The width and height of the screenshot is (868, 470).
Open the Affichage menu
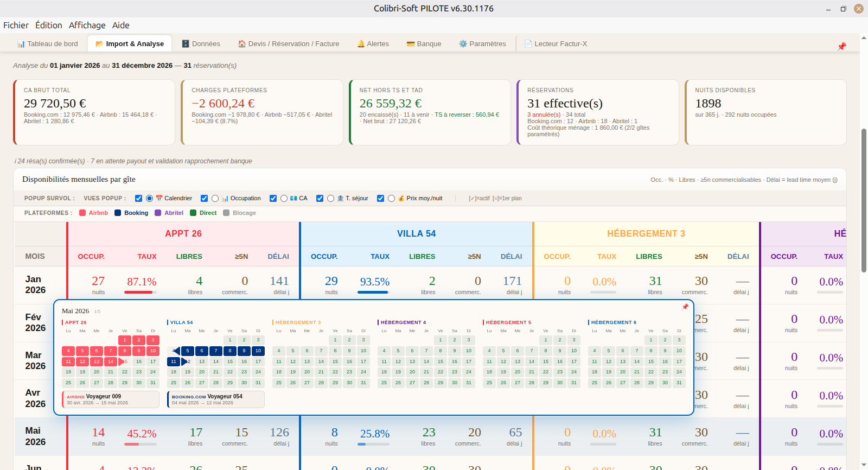87,25
